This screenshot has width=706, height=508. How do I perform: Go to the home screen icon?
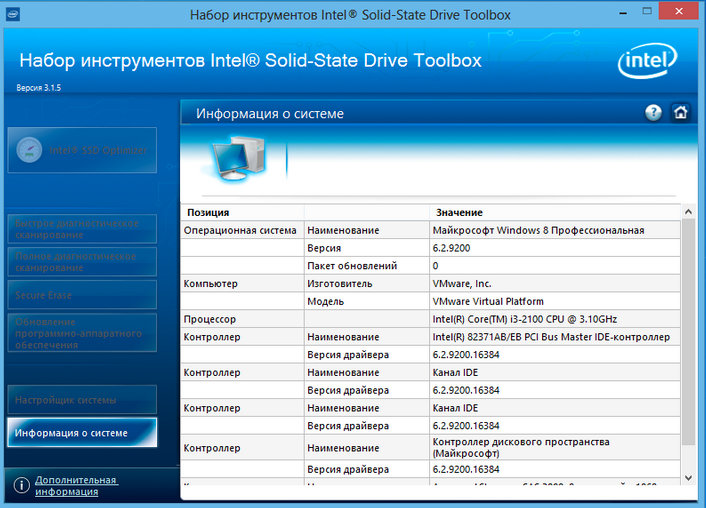click(680, 112)
